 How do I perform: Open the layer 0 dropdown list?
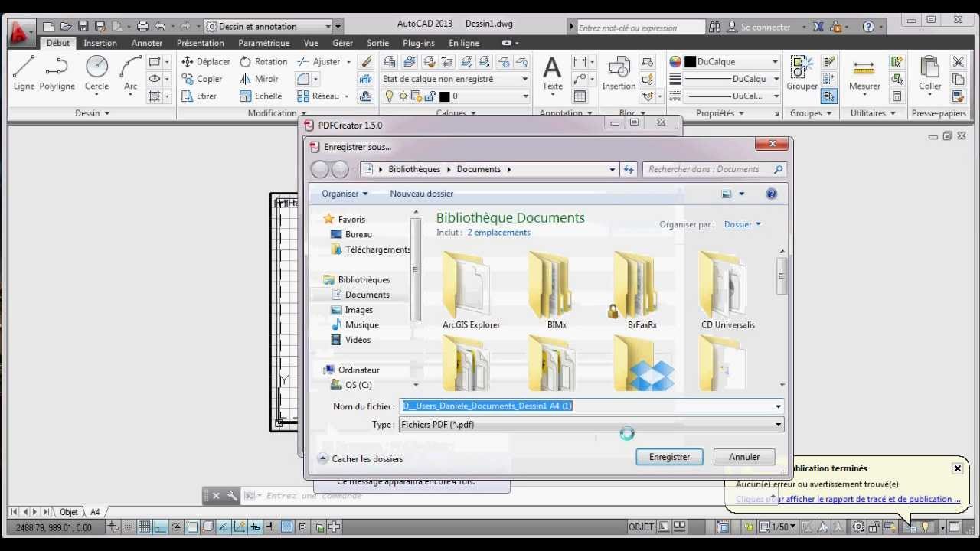pyautogui.click(x=455, y=96)
